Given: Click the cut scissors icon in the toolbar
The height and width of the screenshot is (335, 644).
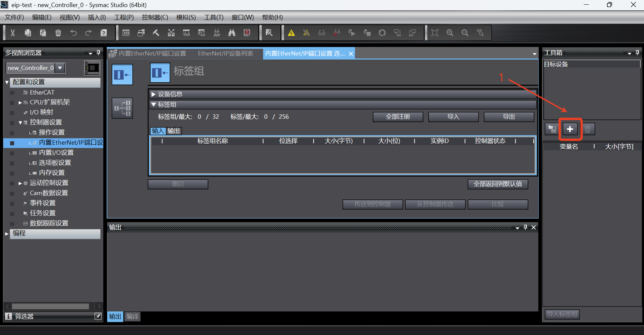Looking at the screenshot, I should tap(13, 33).
